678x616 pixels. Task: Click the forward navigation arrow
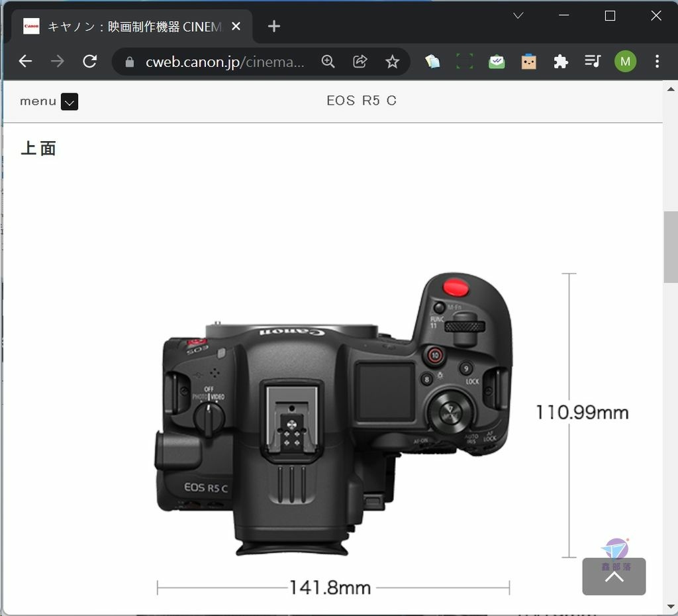coord(58,62)
